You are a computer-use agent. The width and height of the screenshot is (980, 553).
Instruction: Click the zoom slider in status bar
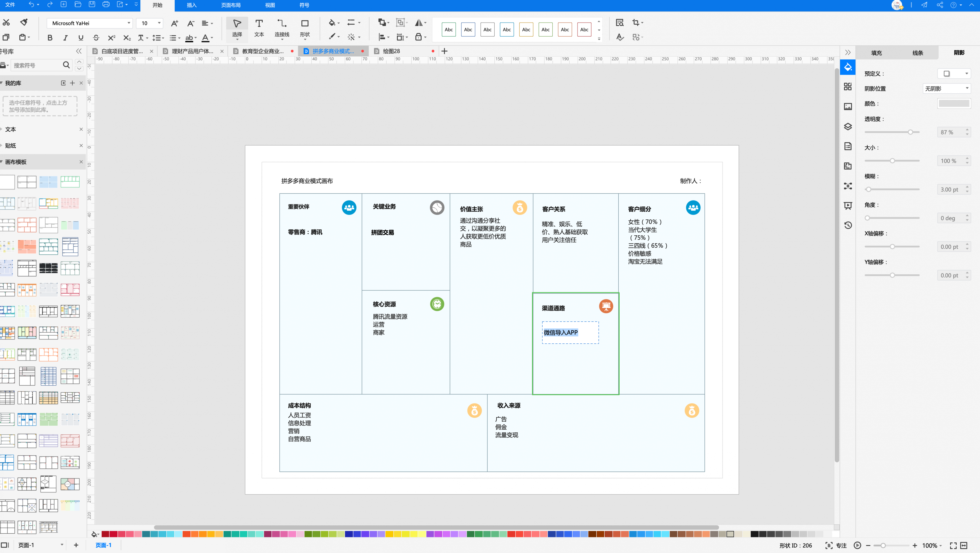(891, 545)
